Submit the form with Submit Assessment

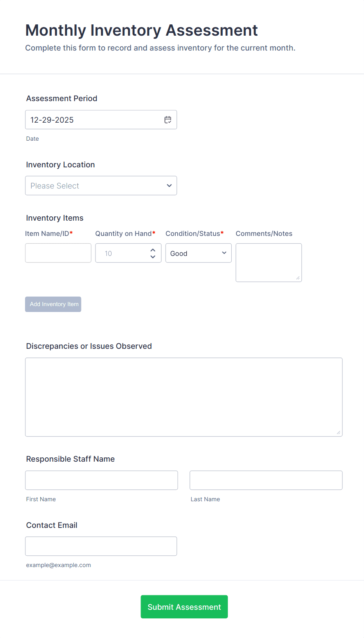pos(184,607)
